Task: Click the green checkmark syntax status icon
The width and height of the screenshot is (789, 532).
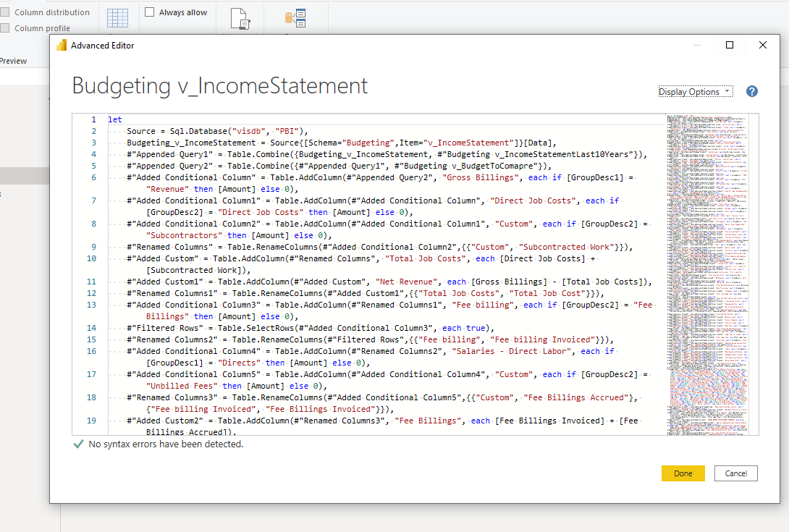Action: click(78, 444)
